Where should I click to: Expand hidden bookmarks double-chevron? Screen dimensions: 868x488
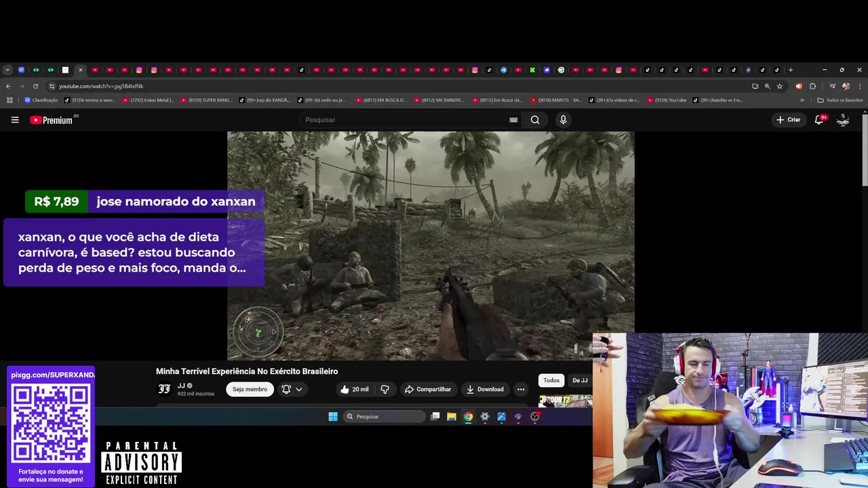pos(802,100)
